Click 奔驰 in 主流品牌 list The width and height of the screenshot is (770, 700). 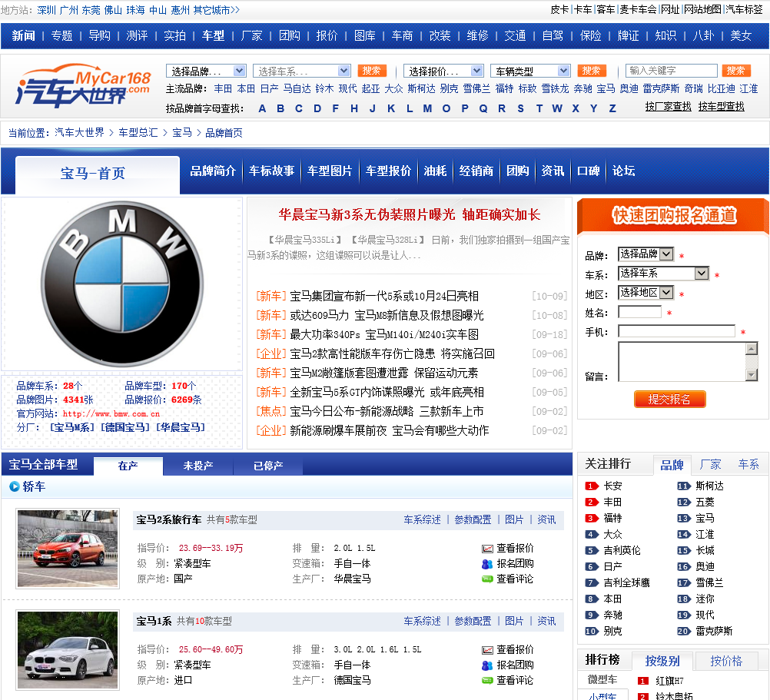[x=583, y=89]
